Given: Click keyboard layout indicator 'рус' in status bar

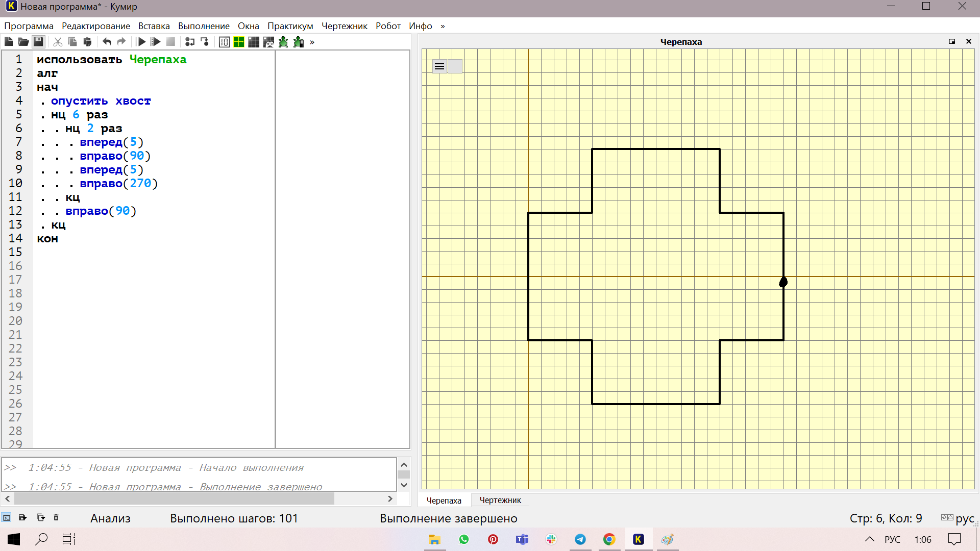Looking at the screenshot, I should (x=965, y=518).
